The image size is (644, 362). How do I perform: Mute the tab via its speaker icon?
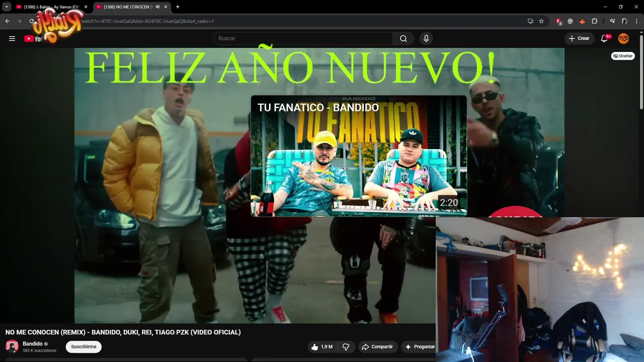[x=157, y=7]
